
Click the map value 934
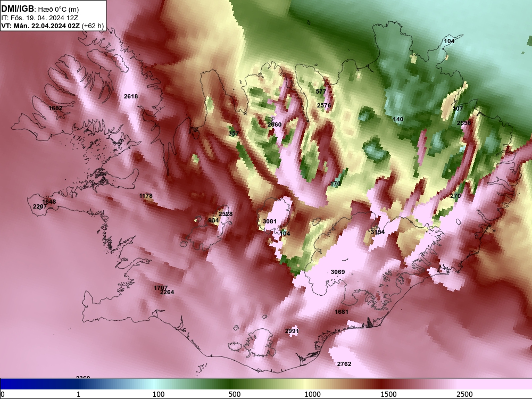[x=213, y=221]
